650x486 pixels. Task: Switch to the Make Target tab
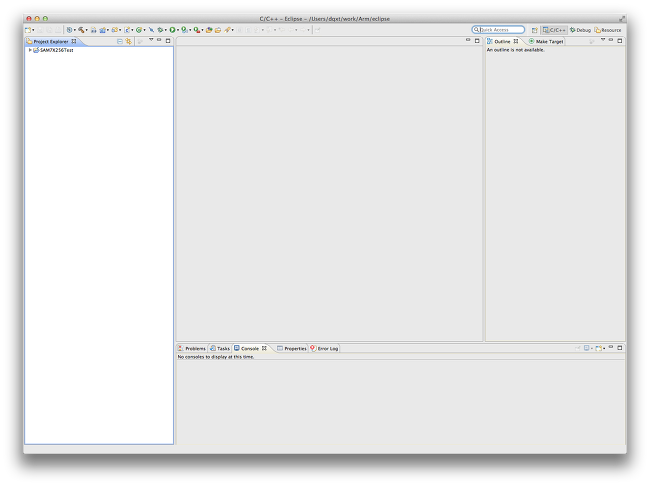546,41
